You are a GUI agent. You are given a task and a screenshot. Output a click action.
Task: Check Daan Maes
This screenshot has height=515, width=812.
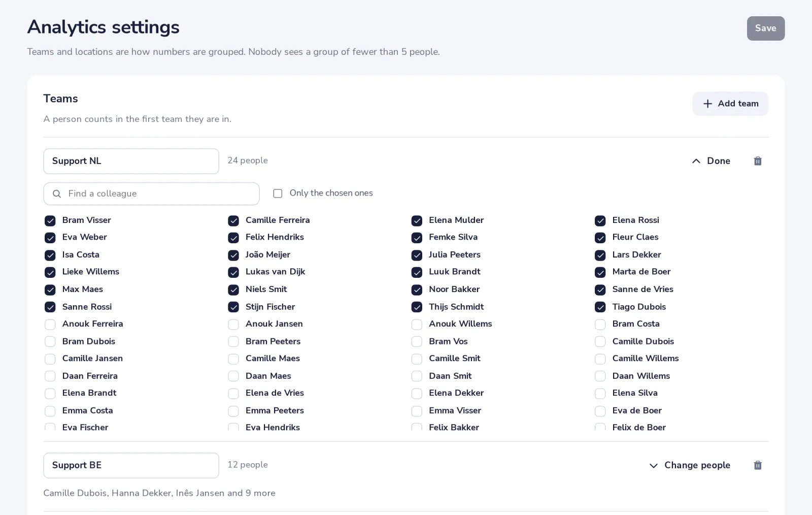point(233,376)
